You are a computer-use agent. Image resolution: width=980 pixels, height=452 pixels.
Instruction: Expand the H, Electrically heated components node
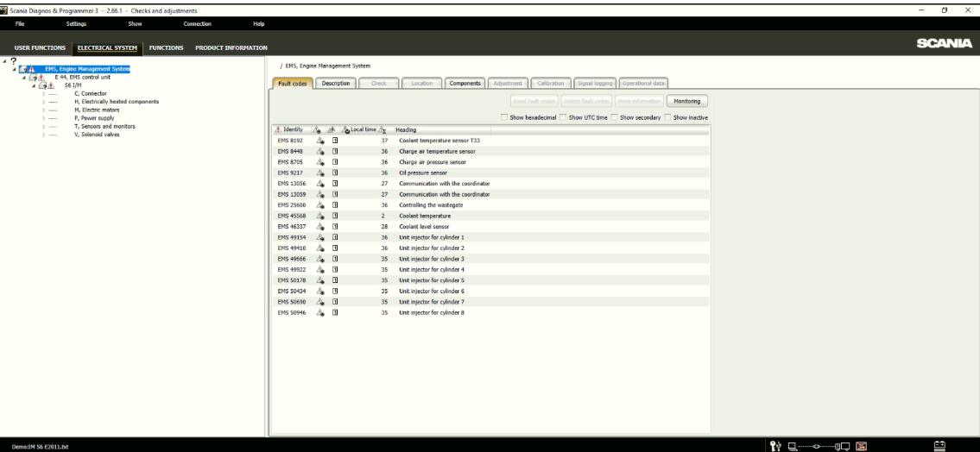pyautogui.click(x=44, y=102)
